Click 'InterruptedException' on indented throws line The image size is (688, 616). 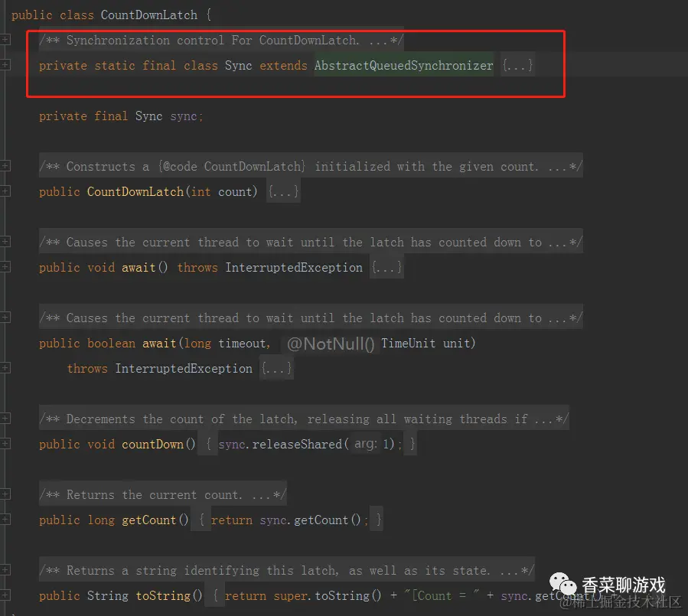tap(184, 369)
